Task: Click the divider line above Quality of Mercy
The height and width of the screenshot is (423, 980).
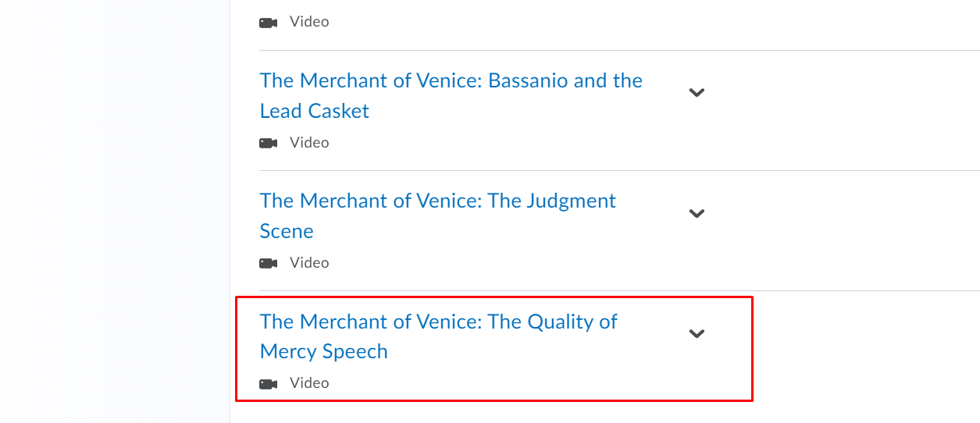Action: [619, 291]
